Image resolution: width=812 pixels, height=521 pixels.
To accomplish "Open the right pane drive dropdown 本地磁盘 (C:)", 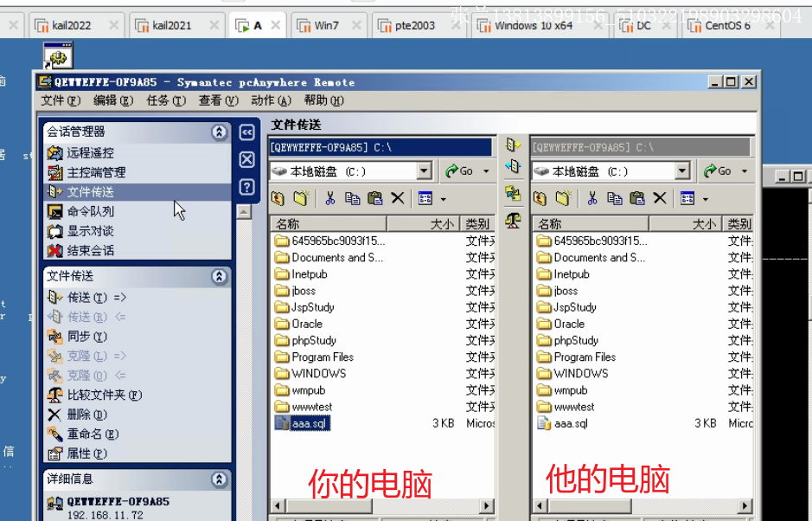I will (682, 170).
